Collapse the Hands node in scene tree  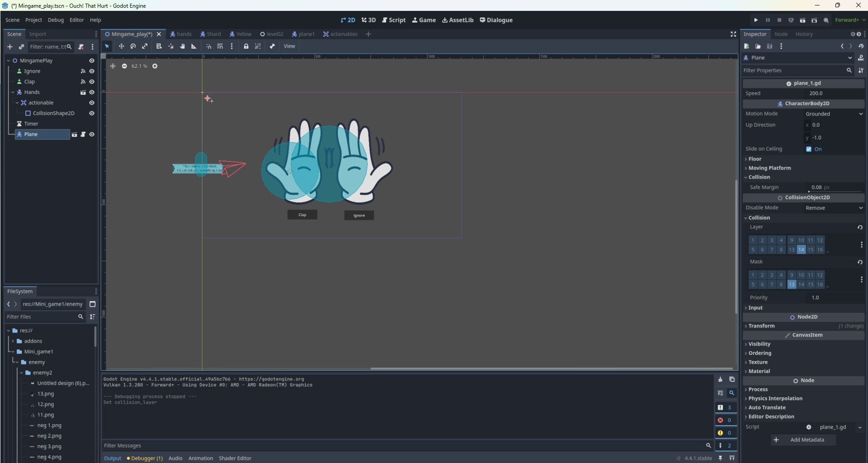13,92
